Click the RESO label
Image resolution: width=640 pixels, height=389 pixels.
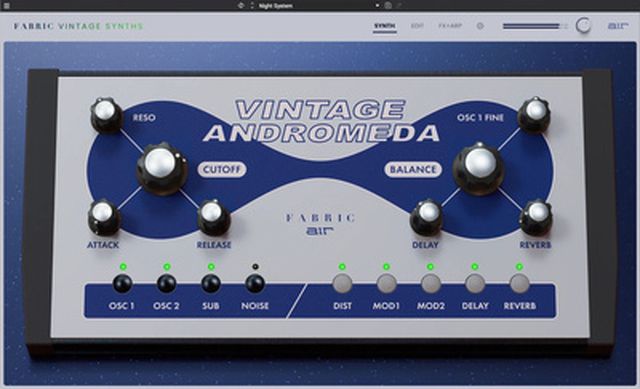144,118
